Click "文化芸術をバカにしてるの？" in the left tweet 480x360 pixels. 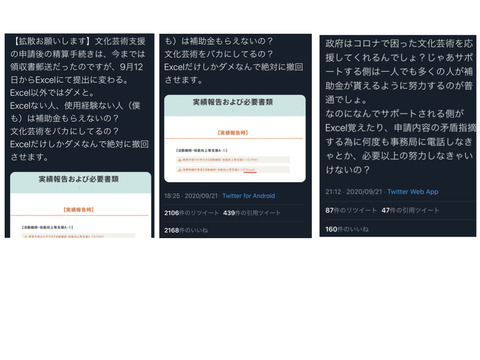coord(64,131)
